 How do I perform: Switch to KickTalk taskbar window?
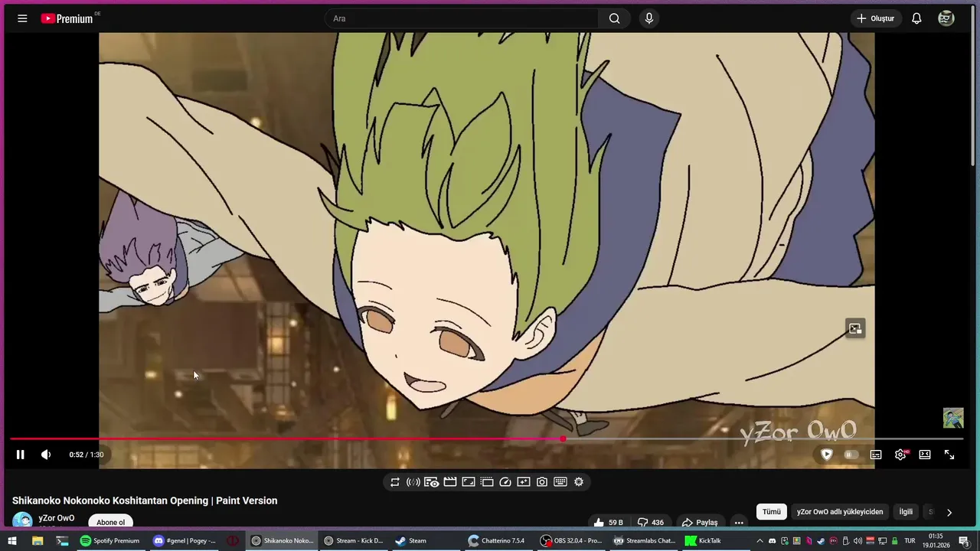(717, 541)
